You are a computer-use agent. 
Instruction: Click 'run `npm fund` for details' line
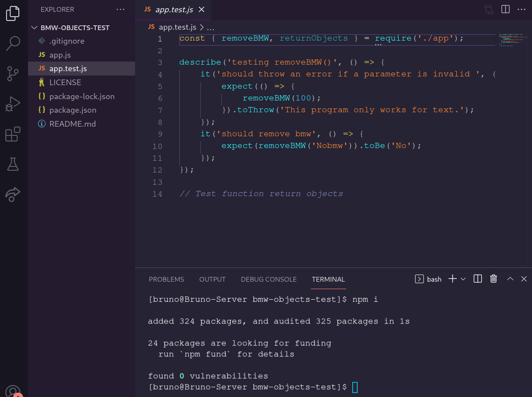click(x=226, y=354)
